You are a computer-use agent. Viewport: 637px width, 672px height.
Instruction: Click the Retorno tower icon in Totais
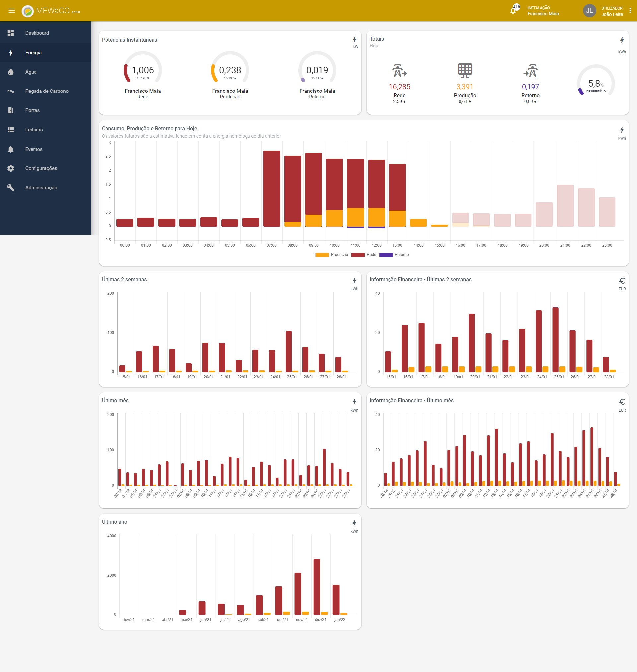tap(531, 71)
